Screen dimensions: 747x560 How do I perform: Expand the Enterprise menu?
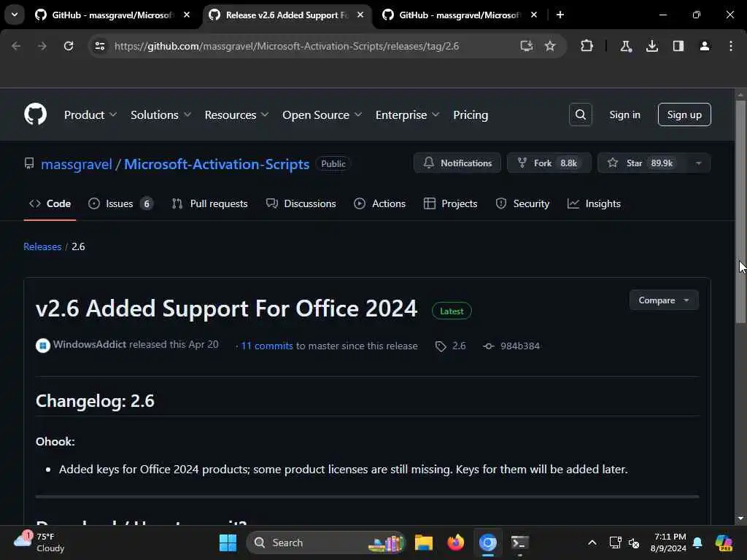pyautogui.click(x=407, y=114)
